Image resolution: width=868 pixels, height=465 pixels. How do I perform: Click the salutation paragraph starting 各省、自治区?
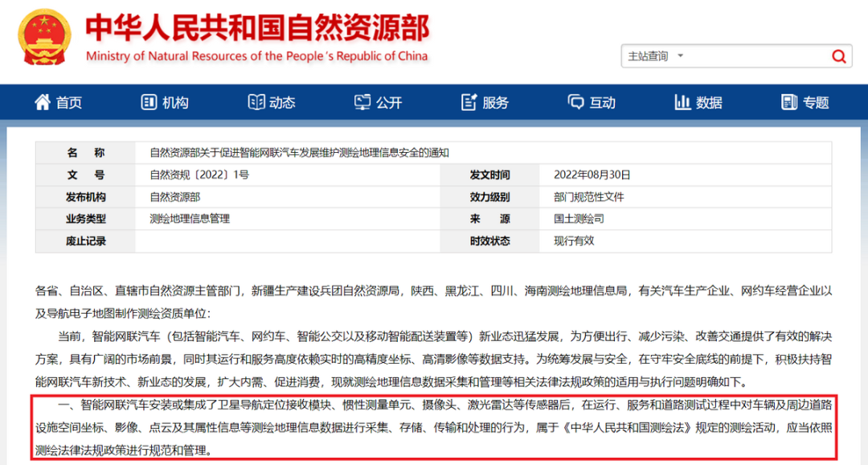(433, 302)
